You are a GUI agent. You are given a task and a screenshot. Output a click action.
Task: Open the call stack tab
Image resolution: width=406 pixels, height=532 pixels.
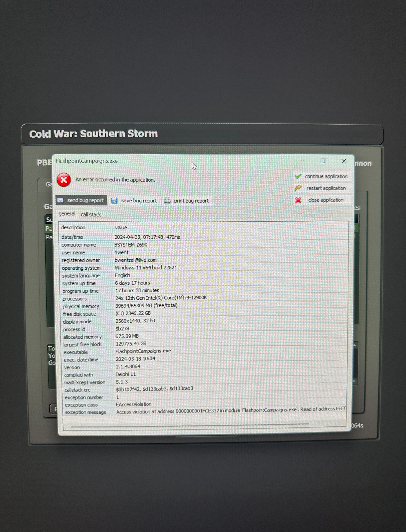coord(91,214)
